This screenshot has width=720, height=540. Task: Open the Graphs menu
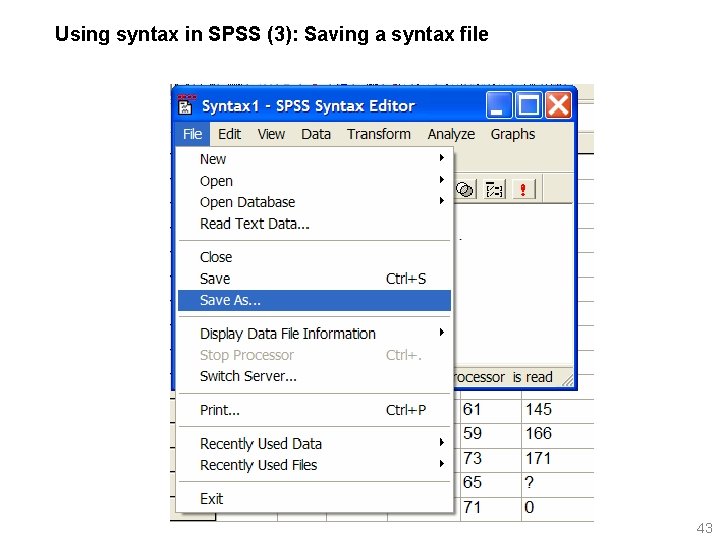point(513,134)
